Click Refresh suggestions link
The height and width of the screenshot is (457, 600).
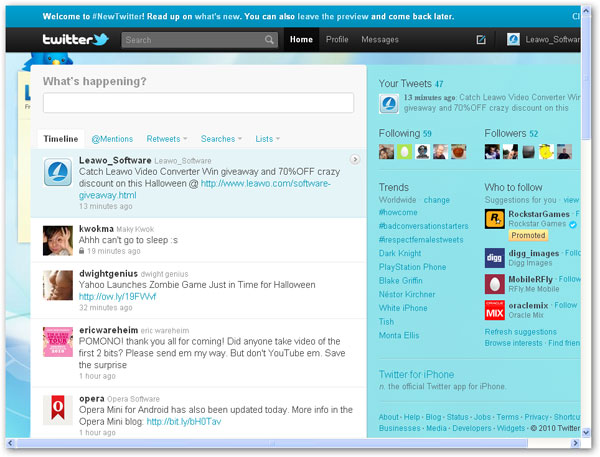(x=520, y=332)
